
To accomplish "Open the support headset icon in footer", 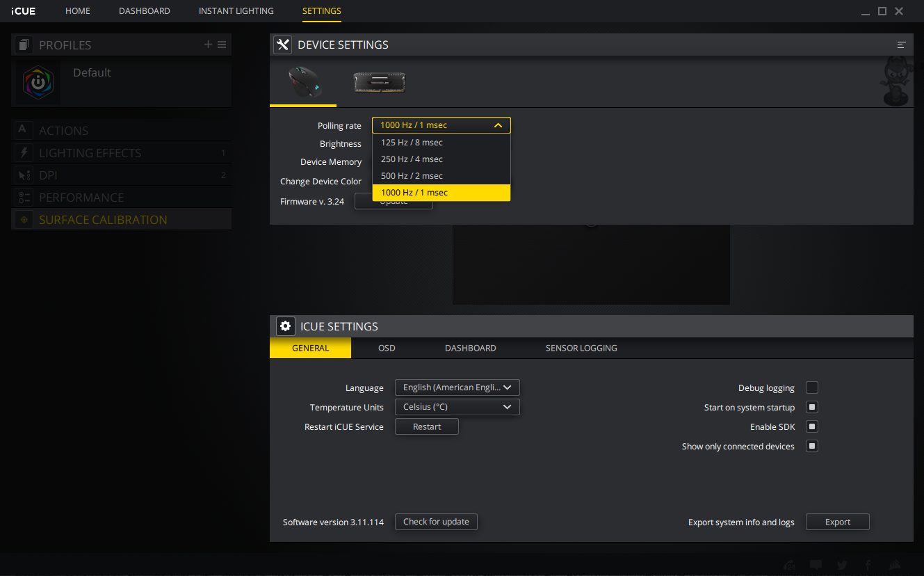I will click(x=789, y=565).
